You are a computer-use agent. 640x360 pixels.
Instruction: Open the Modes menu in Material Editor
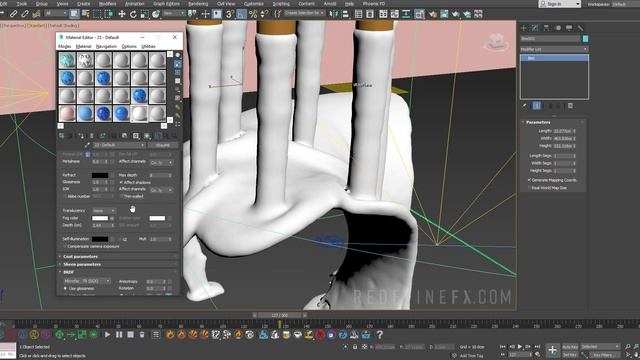tap(64, 46)
